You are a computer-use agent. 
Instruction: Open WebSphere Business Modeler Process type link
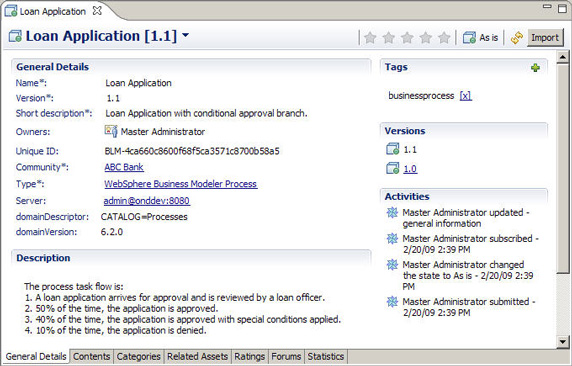[x=181, y=184]
